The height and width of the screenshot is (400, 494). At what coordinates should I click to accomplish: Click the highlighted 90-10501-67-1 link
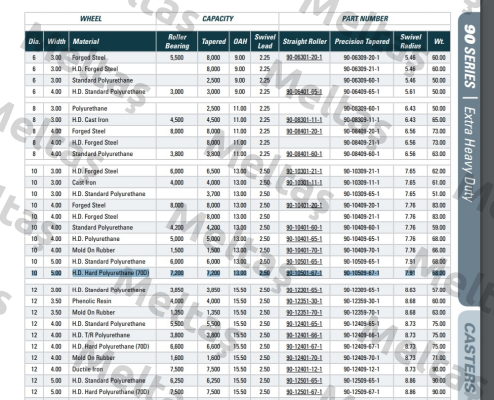[x=304, y=273]
